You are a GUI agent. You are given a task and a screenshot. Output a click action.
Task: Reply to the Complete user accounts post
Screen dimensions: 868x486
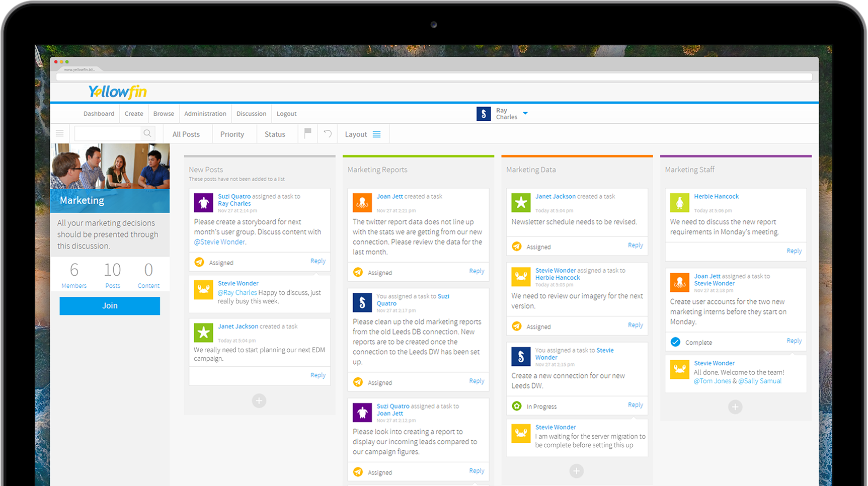pyautogui.click(x=794, y=341)
